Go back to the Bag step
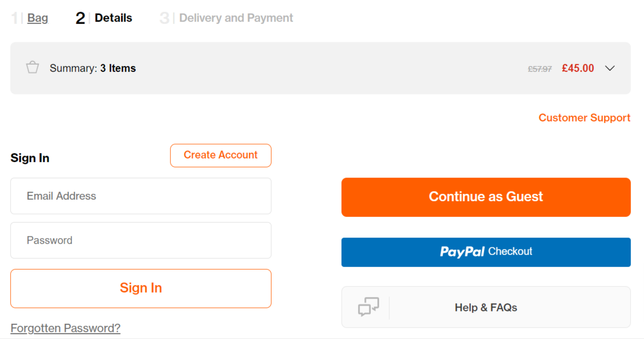The width and height of the screenshot is (644, 339). coord(38,18)
